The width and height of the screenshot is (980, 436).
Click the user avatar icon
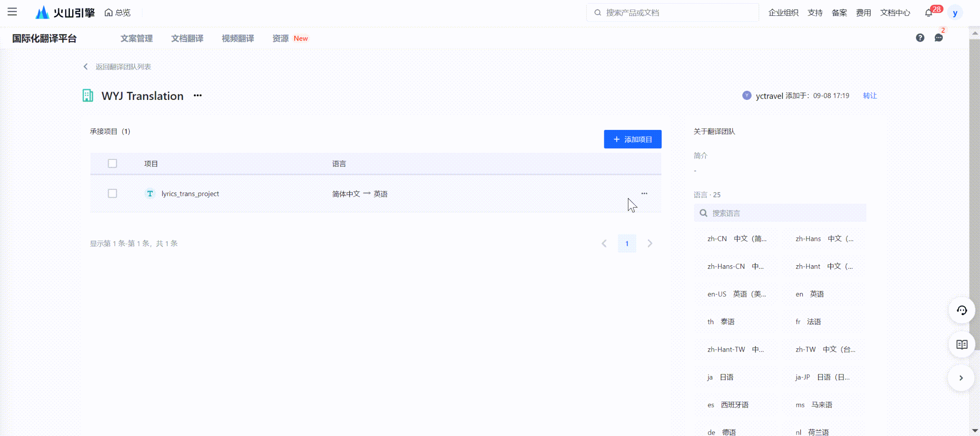(955, 13)
